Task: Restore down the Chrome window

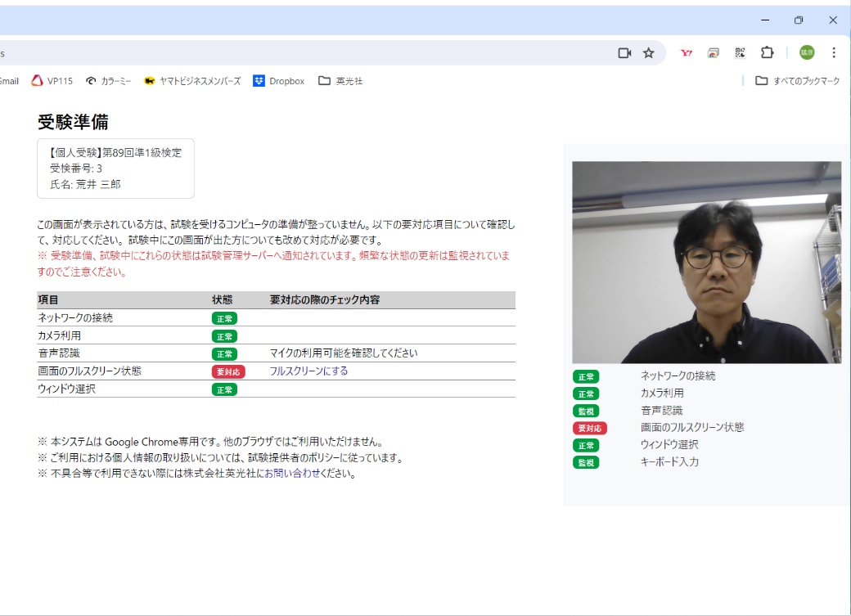Action: tap(799, 20)
